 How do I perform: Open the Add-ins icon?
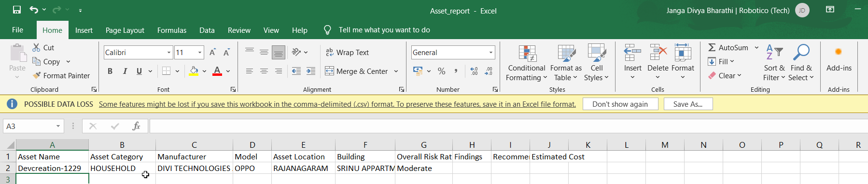[x=839, y=58]
